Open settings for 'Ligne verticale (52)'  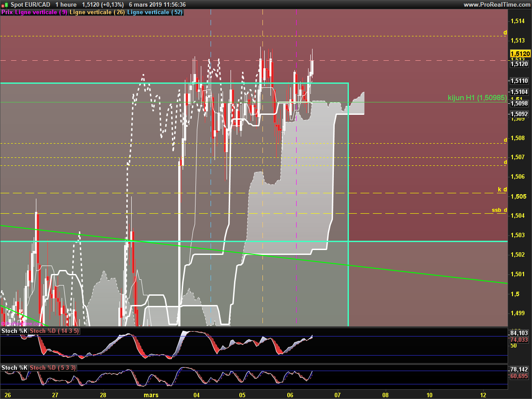click(155, 12)
